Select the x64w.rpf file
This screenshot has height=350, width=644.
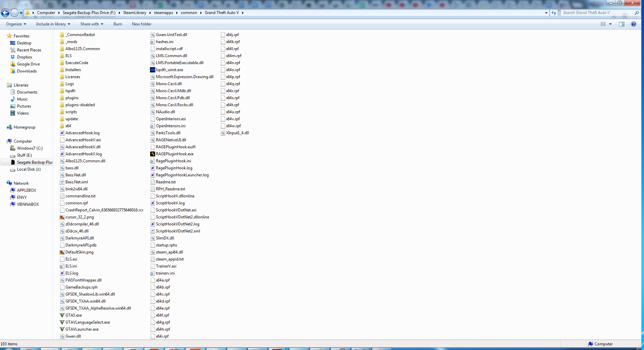click(233, 126)
